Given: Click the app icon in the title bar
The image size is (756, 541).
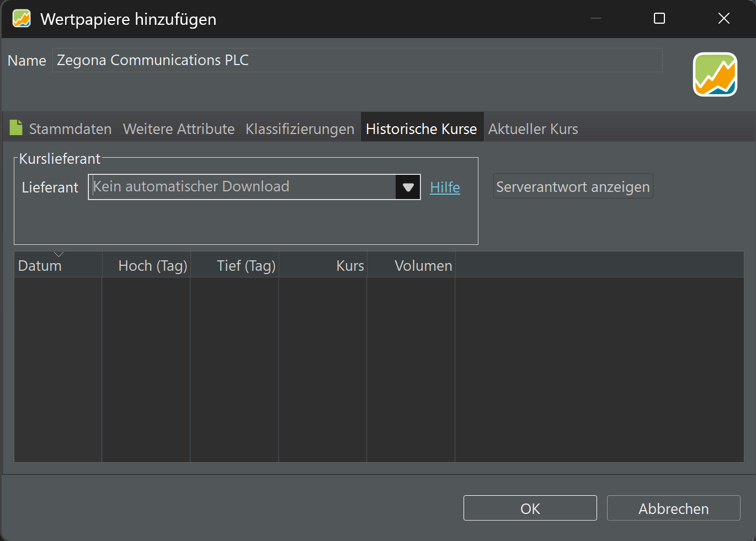Looking at the screenshot, I should (x=22, y=19).
